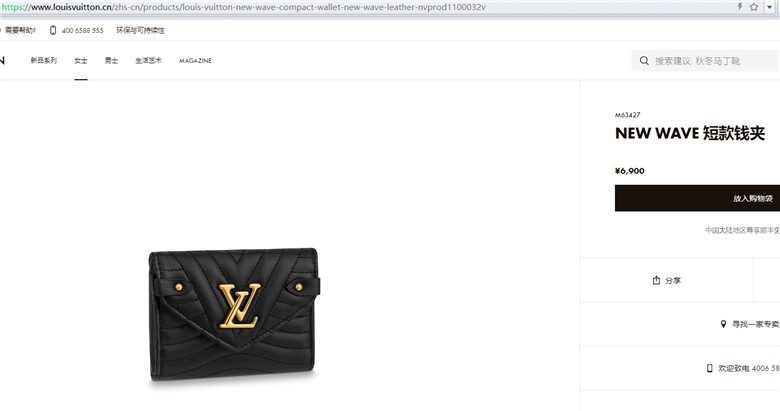This screenshot has width=780, height=411.
Task: Click the 需要帮助 help link
Action: point(20,30)
